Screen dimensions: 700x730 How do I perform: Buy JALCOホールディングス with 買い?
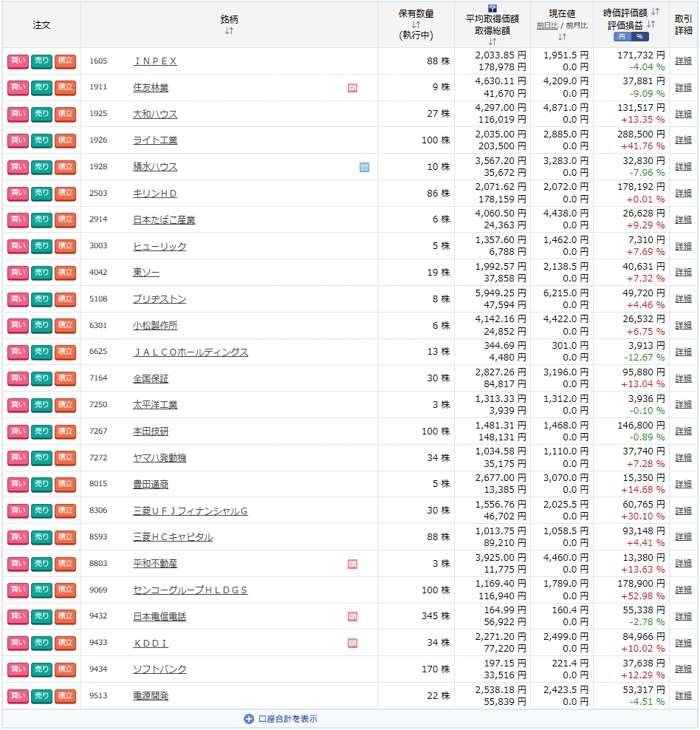(x=18, y=352)
